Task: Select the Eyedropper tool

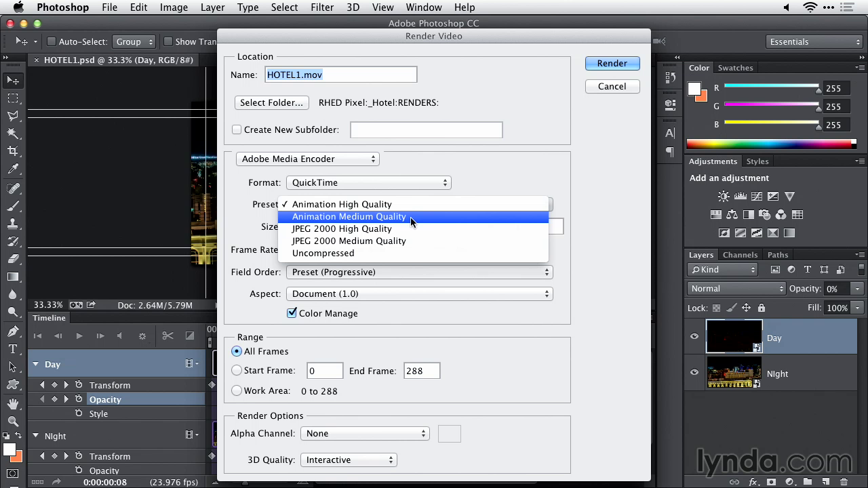Action: coord(13,169)
